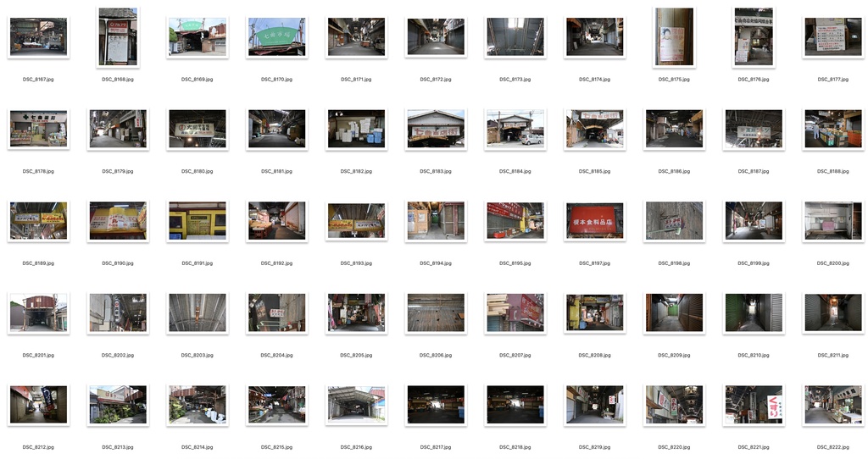Select the white banner photo DSC_8221.jpg
868x459 pixels.
coord(754,405)
